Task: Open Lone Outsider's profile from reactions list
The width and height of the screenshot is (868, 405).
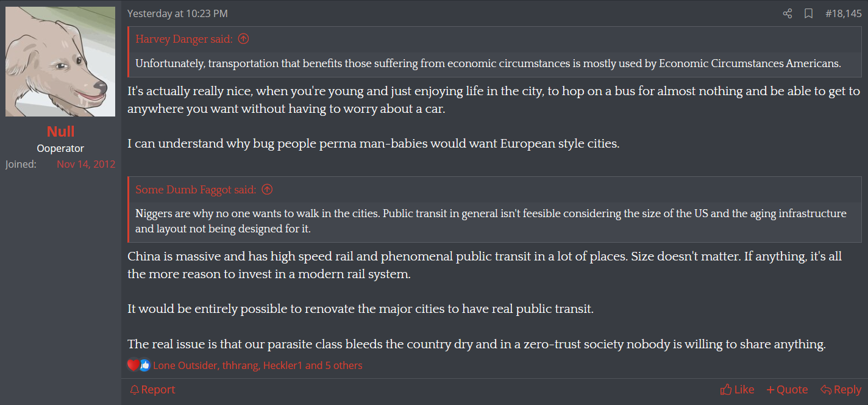Action: coord(185,366)
